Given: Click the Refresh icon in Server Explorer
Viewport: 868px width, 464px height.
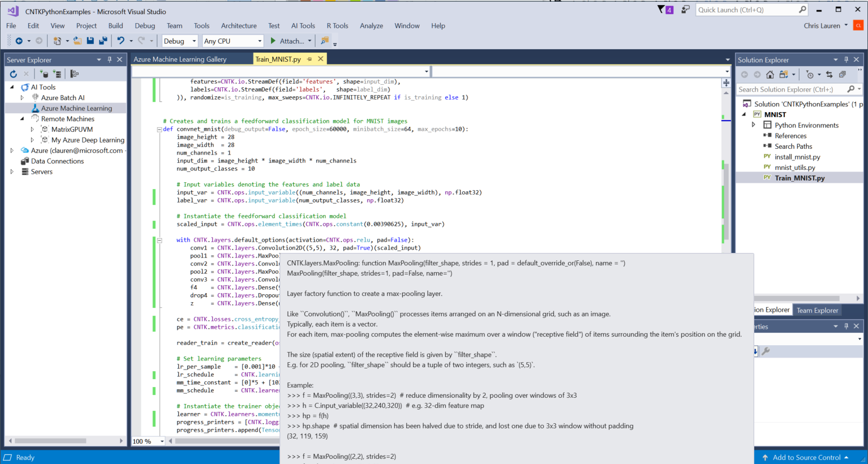Looking at the screenshot, I should pos(13,74).
